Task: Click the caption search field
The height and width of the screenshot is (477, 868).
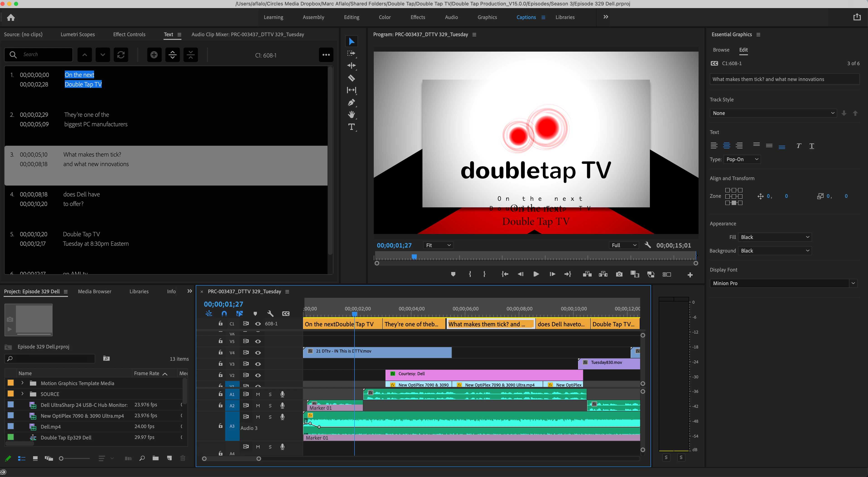Action: (x=46, y=55)
